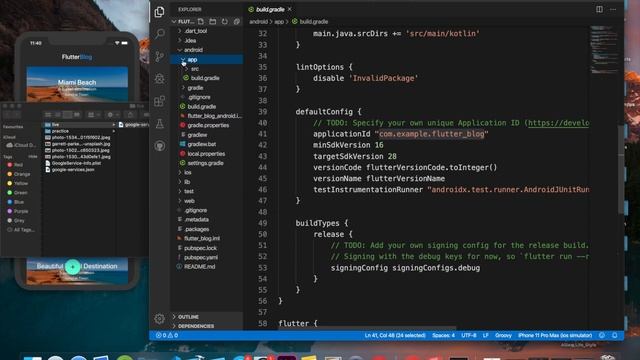The width and height of the screenshot is (640, 360).
Task: Collapse all folders in Explorer
Action: pos(236,21)
